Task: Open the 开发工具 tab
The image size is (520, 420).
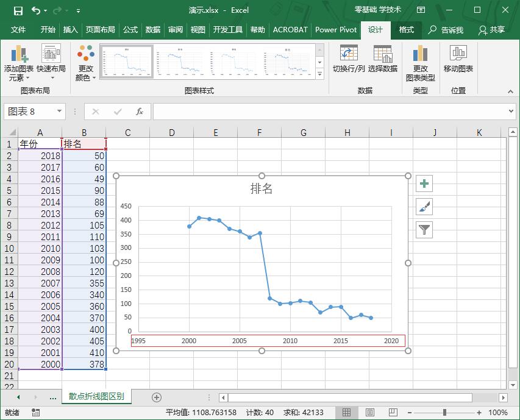Action: (x=228, y=30)
